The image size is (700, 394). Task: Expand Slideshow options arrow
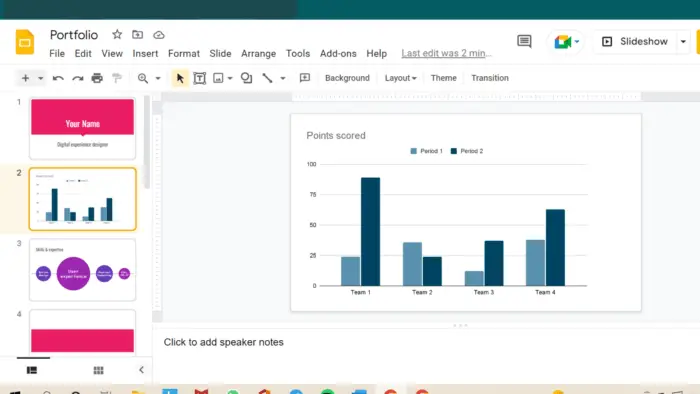coord(683,41)
